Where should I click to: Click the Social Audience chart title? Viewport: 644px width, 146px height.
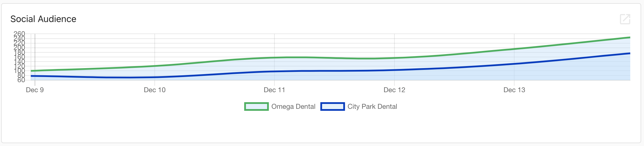(x=43, y=19)
